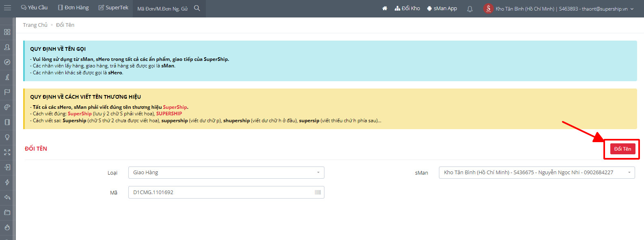Image resolution: width=644 pixels, height=240 pixels.
Task: Click the Loại field label
Action: [x=112, y=173]
